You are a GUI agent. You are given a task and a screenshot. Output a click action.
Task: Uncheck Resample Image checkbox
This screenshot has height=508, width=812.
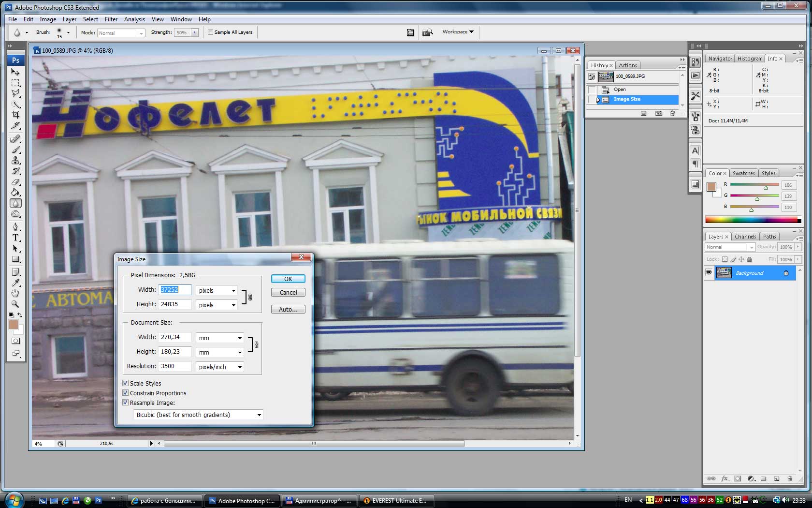pos(126,403)
